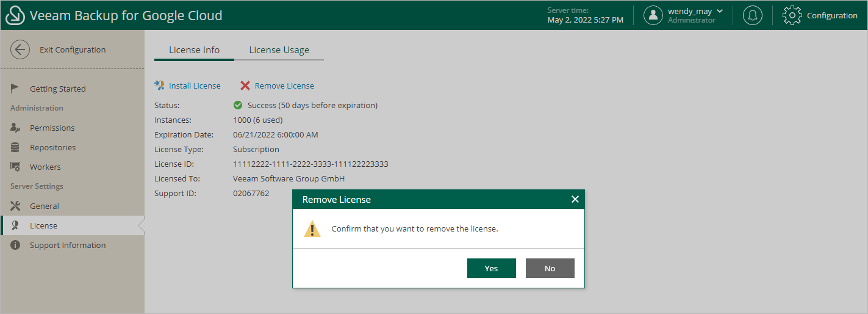
Task: Click the Configuration gear icon
Action: 792,15
